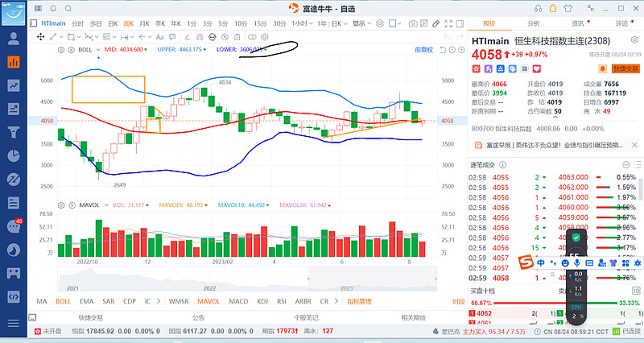Delete drawings with trash icon
The height and width of the screenshot is (343, 644).
(237, 37)
